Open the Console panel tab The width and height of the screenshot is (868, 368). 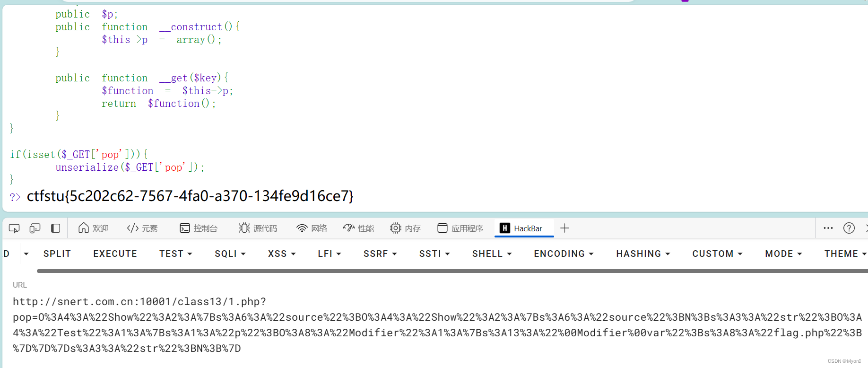[199, 228]
